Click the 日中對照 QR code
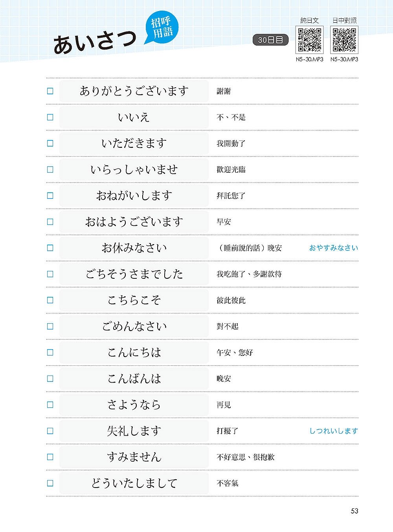This screenshot has height=532, width=393. 344,40
